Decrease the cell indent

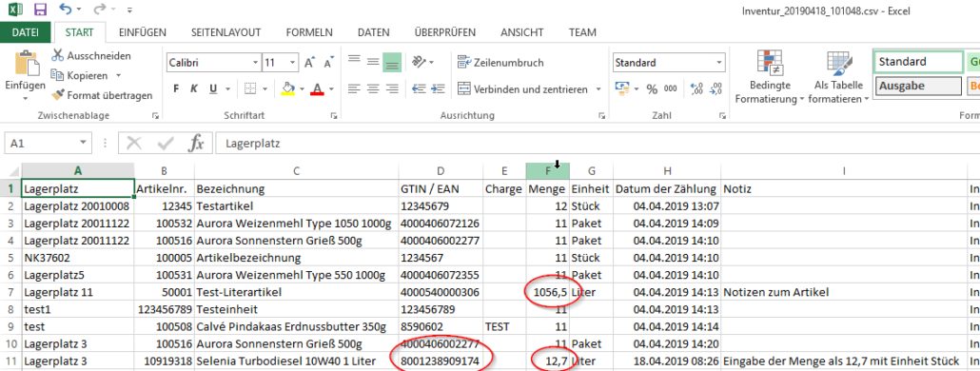click(419, 88)
